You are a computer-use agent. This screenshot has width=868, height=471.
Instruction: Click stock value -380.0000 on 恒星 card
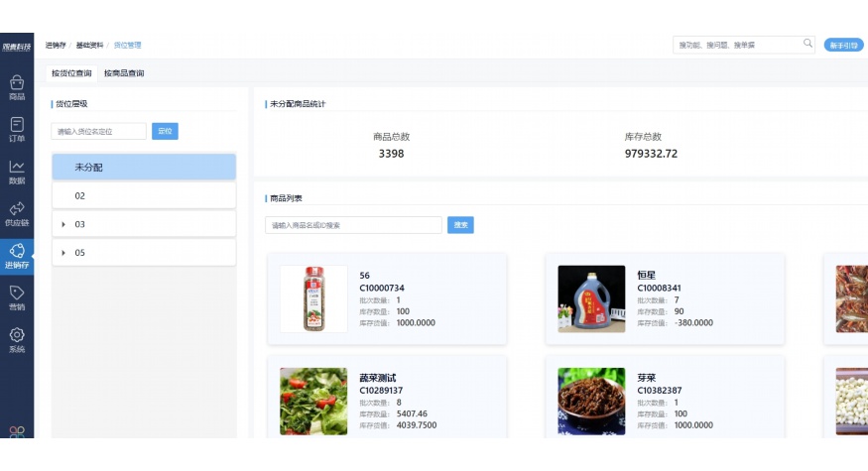click(693, 322)
